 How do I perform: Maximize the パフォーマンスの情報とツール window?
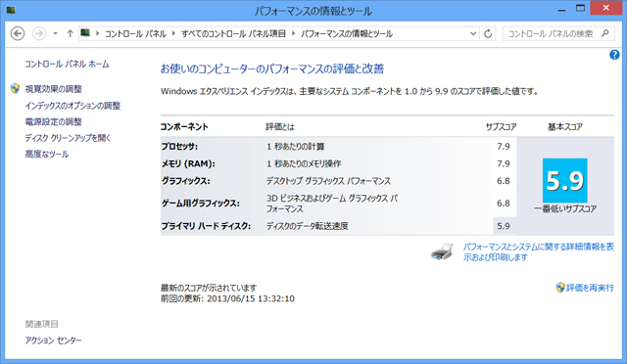pos(581,9)
